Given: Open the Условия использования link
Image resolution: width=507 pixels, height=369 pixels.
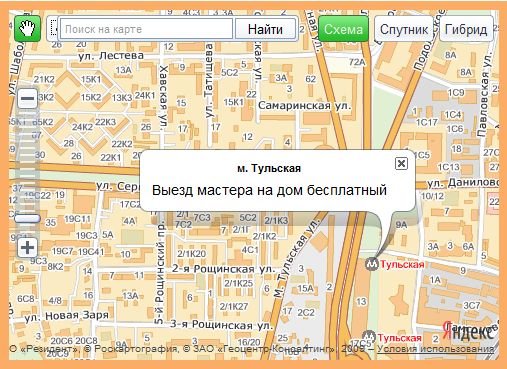Looking at the screenshot, I should tap(436, 349).
